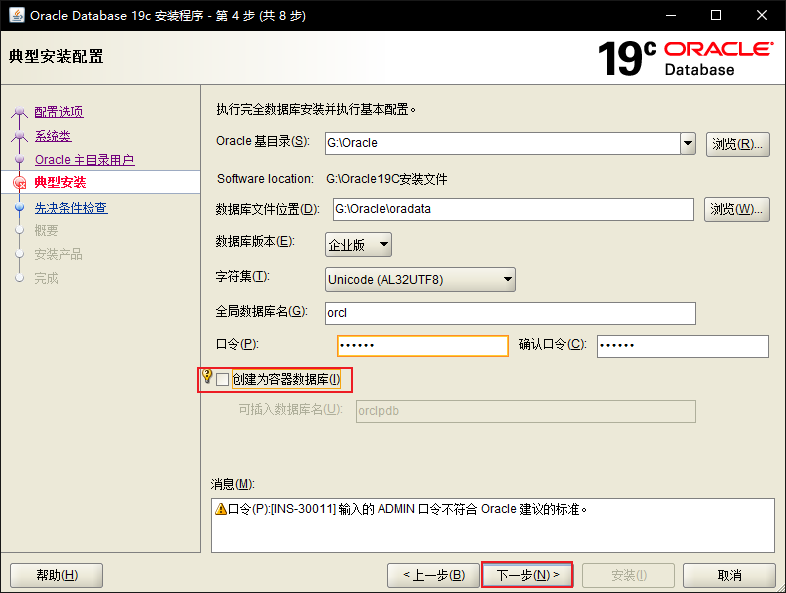Go back with the 上一步(B) button
The width and height of the screenshot is (786, 593).
point(434,575)
